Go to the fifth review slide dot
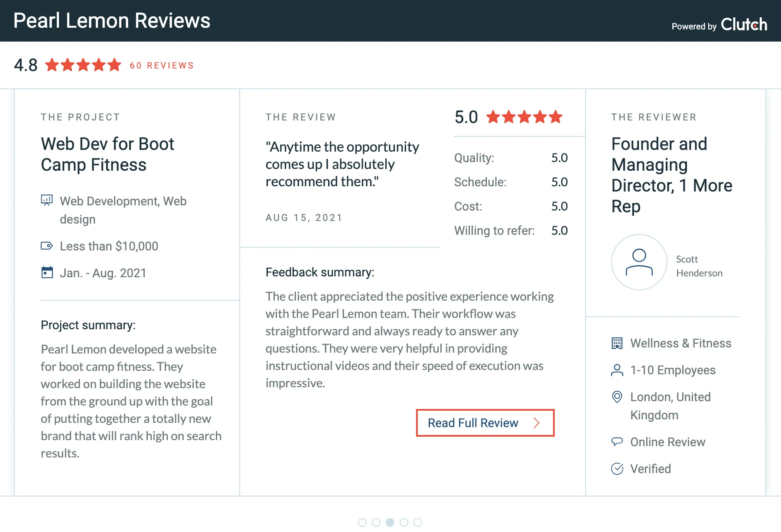This screenshot has width=781, height=532. [x=418, y=522]
